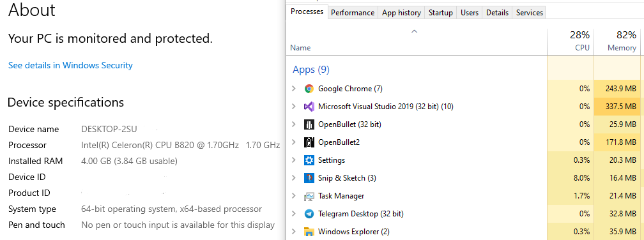Image resolution: width=644 pixels, height=240 pixels.
Task: Select the Windows Explorer (2) name
Action: point(354,232)
